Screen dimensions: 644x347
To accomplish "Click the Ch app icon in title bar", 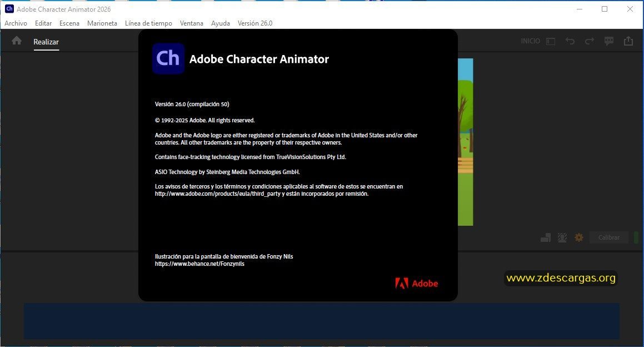I will [9, 9].
